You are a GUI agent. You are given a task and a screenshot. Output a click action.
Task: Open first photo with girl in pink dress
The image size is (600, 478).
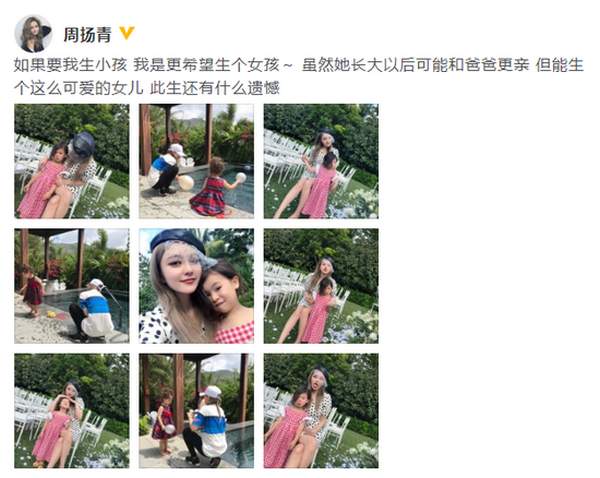coord(72,161)
